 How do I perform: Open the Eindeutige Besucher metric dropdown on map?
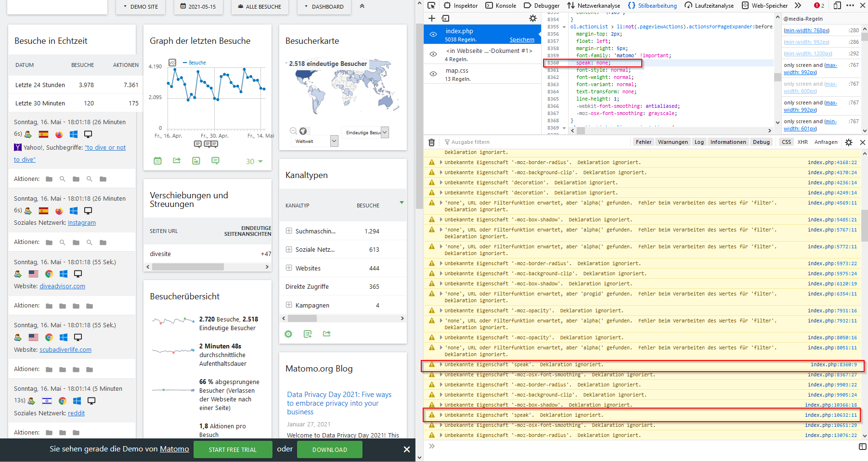[x=365, y=132]
